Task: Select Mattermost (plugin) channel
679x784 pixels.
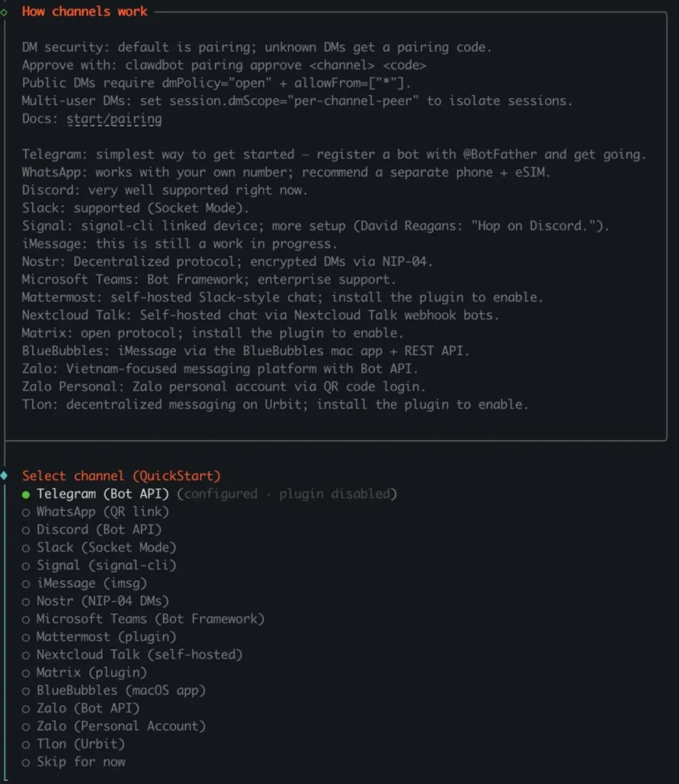Action: (x=106, y=636)
